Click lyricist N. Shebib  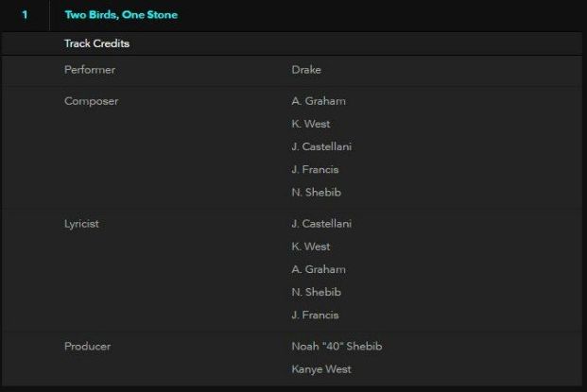click(317, 292)
